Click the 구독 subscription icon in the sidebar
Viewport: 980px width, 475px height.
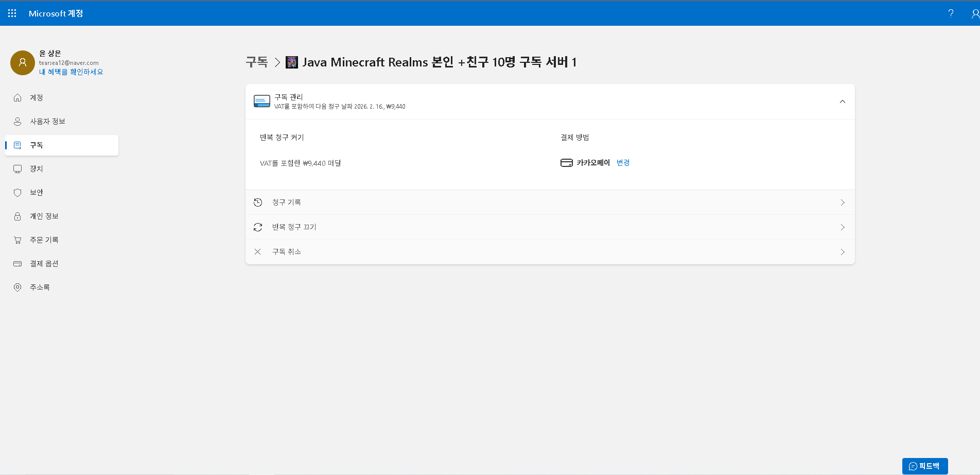17,145
